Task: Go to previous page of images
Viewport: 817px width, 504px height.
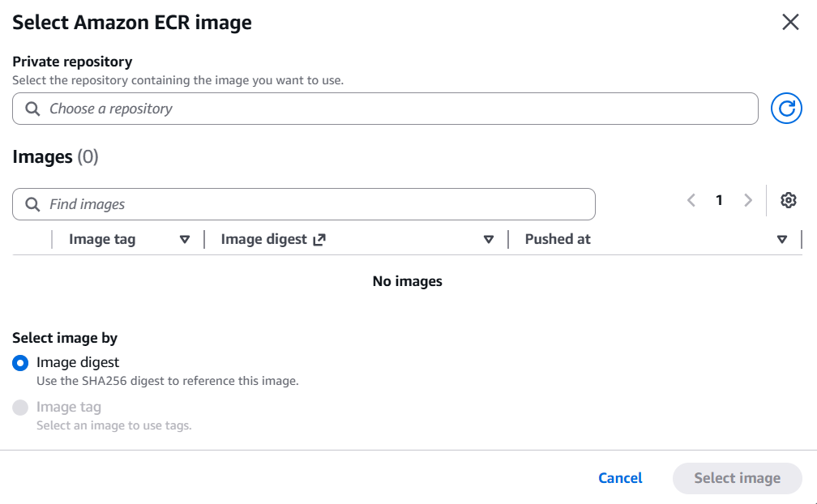Action: pyautogui.click(x=691, y=200)
